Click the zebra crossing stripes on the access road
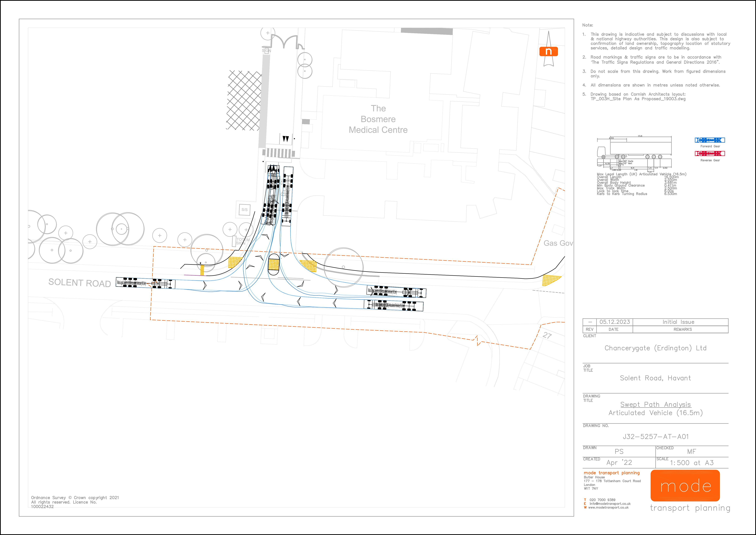Screen dimensions: 756x535 click(279, 153)
